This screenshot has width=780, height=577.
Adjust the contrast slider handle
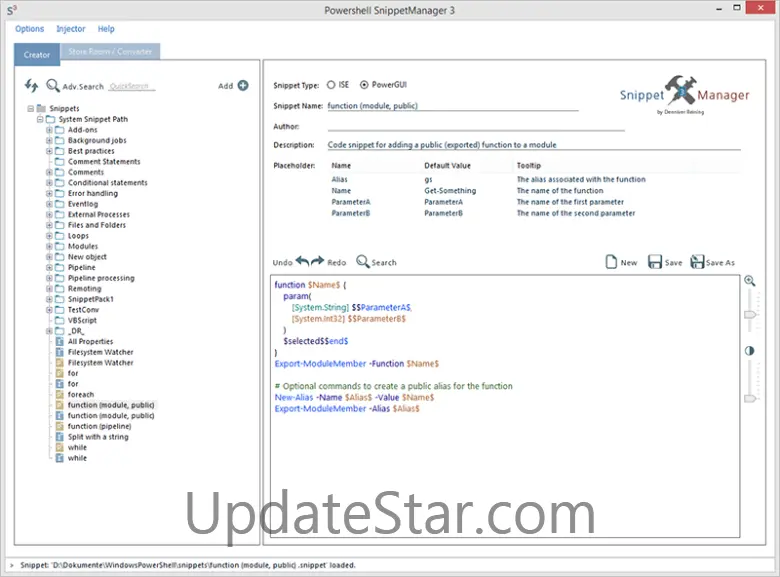click(750, 398)
